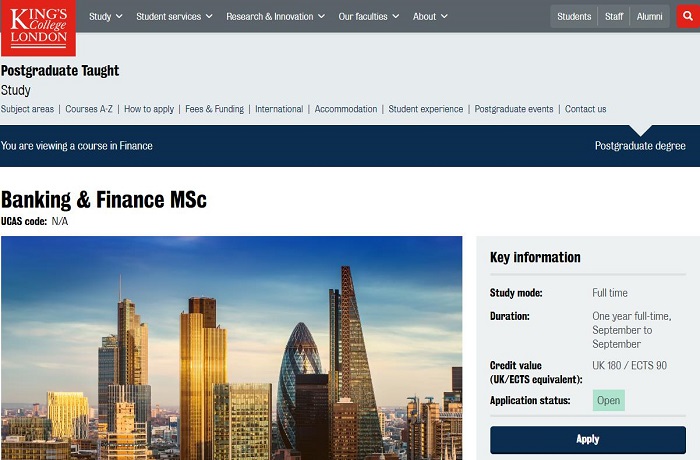Image resolution: width=700 pixels, height=460 pixels.
Task: Expand the Study dropdown menu
Action: 105,16
